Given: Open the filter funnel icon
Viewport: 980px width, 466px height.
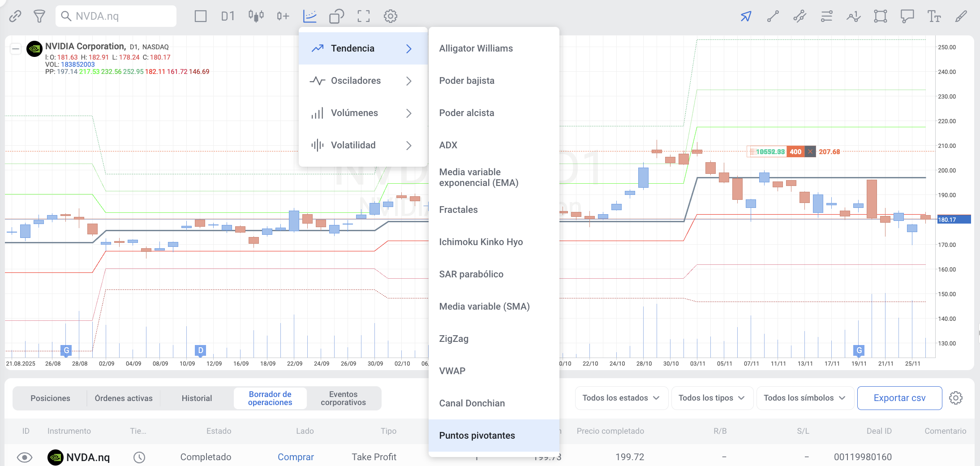Looking at the screenshot, I should coord(39,17).
